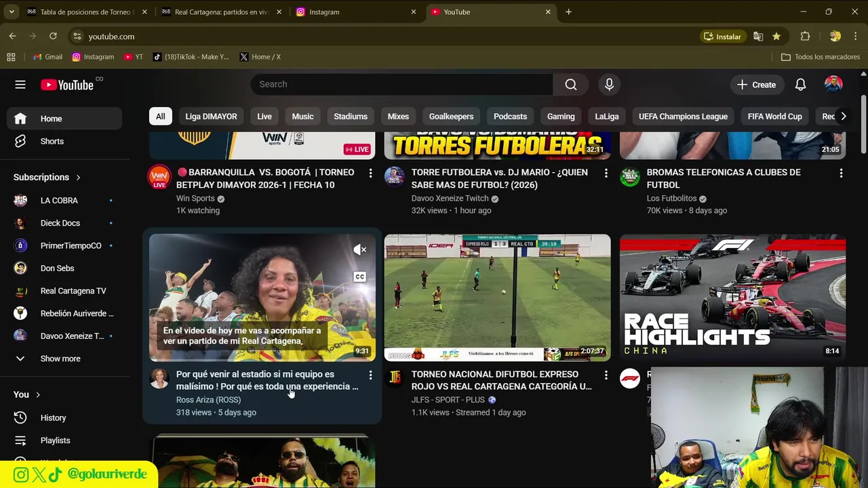Viewport: 868px width, 488px height.
Task: Bookmark this page with the star icon
Action: tap(776, 36)
